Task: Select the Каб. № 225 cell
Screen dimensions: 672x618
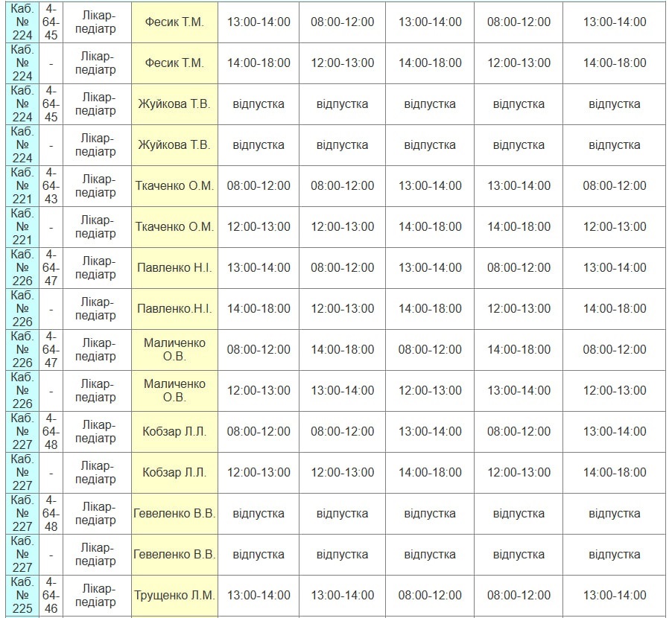Action: click(x=22, y=595)
